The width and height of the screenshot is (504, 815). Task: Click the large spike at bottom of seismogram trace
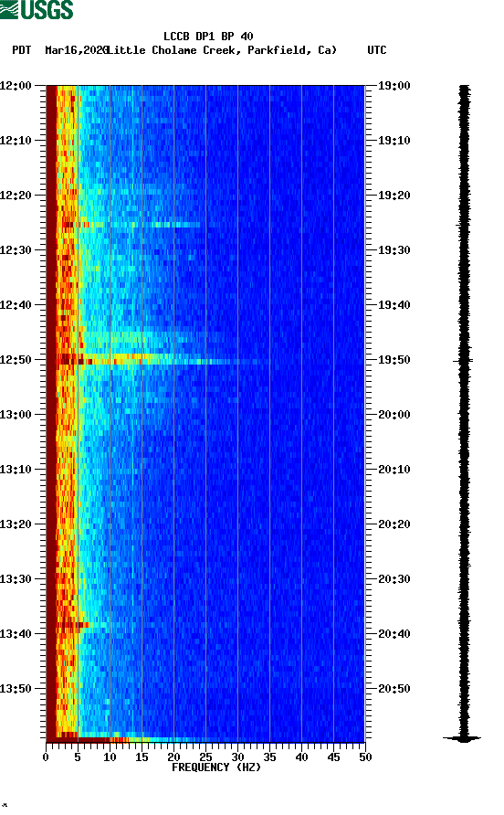pos(462,737)
